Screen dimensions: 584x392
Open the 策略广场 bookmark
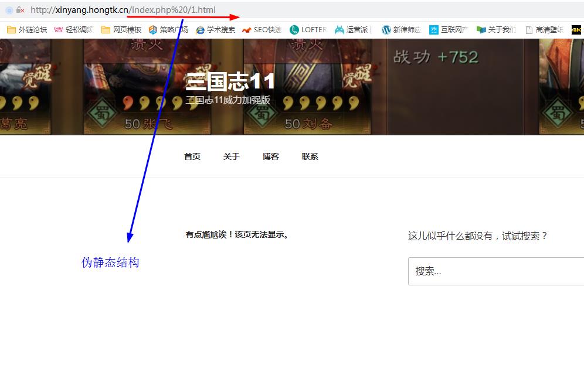pyautogui.click(x=168, y=30)
